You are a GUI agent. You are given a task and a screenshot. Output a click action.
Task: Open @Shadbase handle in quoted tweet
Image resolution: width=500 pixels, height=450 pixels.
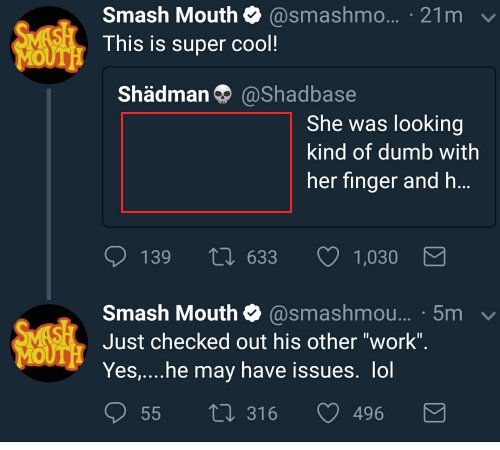299,95
